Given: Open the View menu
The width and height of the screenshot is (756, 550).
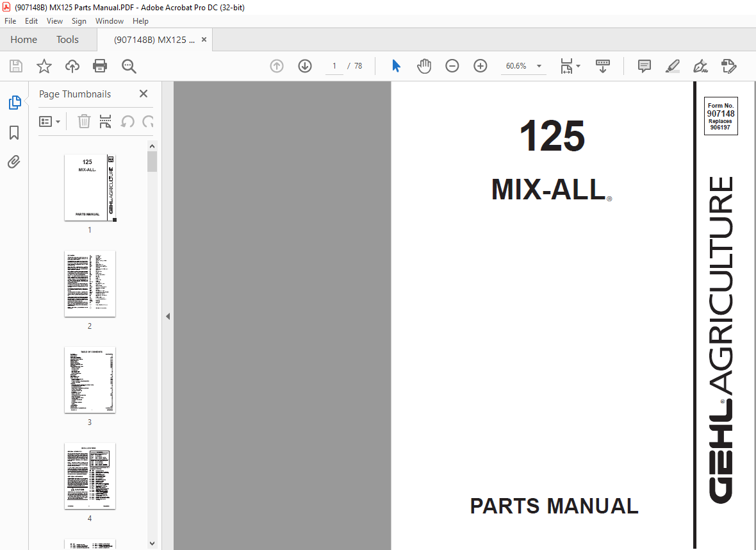Looking at the screenshot, I should click(54, 21).
